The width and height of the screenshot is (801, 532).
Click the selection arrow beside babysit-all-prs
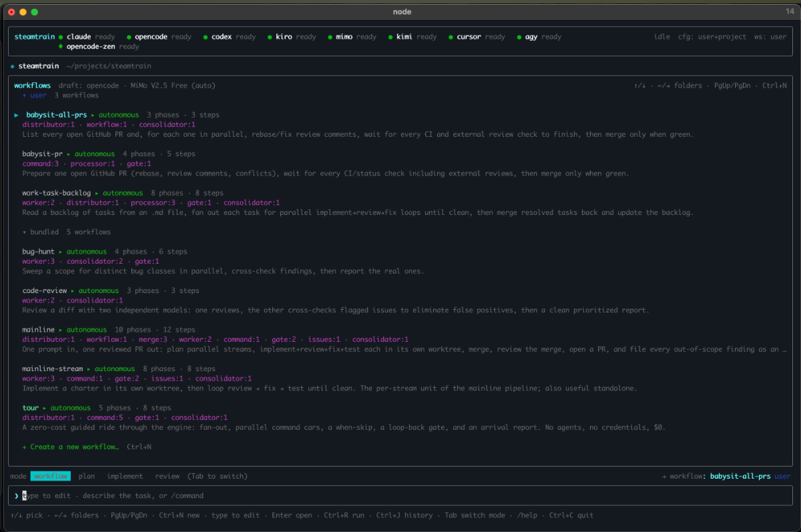point(17,115)
